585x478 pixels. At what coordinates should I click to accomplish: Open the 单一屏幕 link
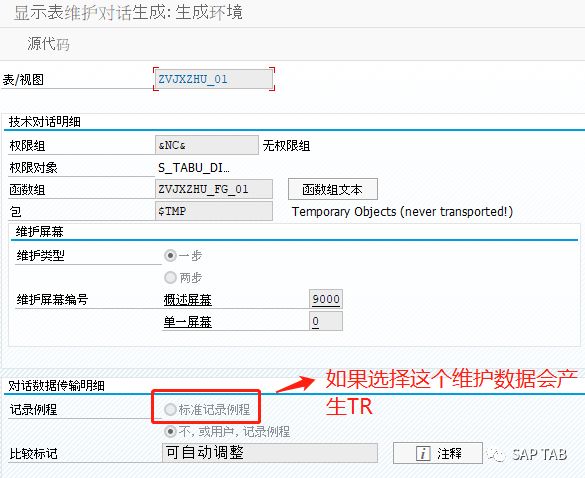(x=188, y=322)
